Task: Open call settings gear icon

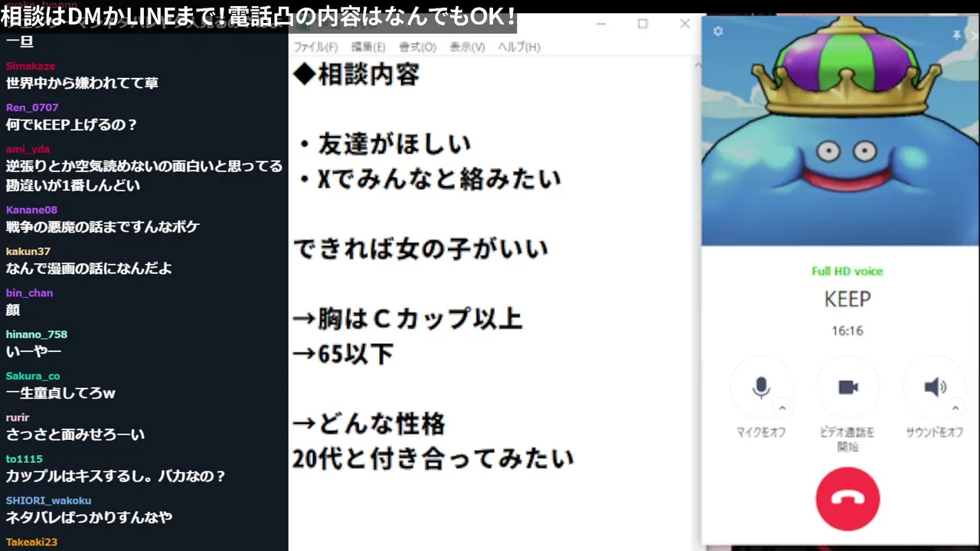Action: coord(717,31)
